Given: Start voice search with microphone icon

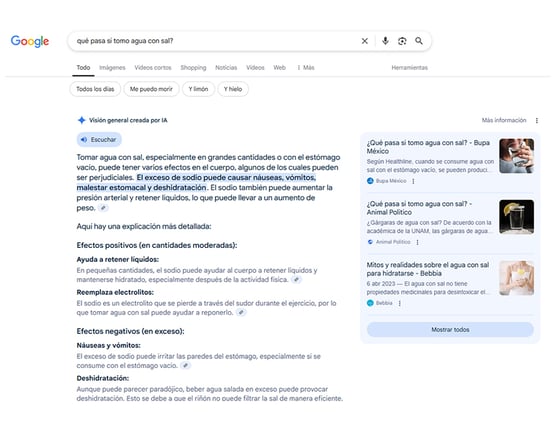Looking at the screenshot, I should tap(385, 41).
